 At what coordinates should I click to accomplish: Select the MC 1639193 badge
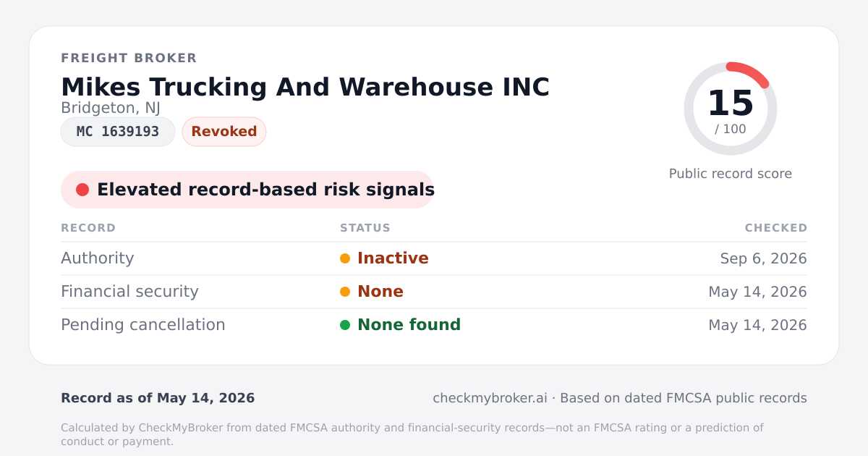tap(118, 132)
